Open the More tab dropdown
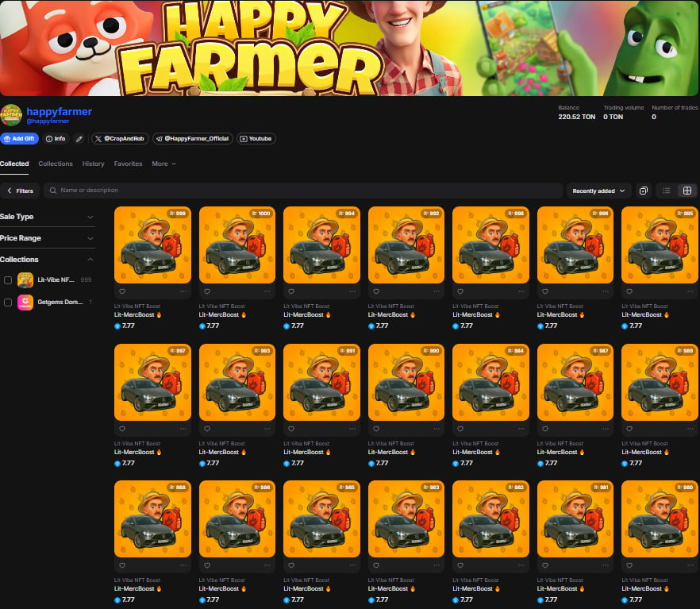Image resolution: width=700 pixels, height=609 pixels. pyautogui.click(x=163, y=164)
